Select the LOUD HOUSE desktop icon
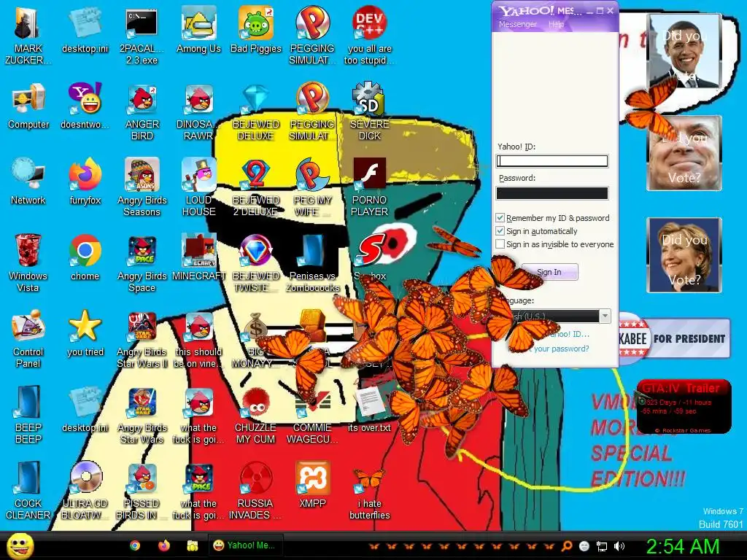The width and height of the screenshot is (747, 560). tap(198, 187)
